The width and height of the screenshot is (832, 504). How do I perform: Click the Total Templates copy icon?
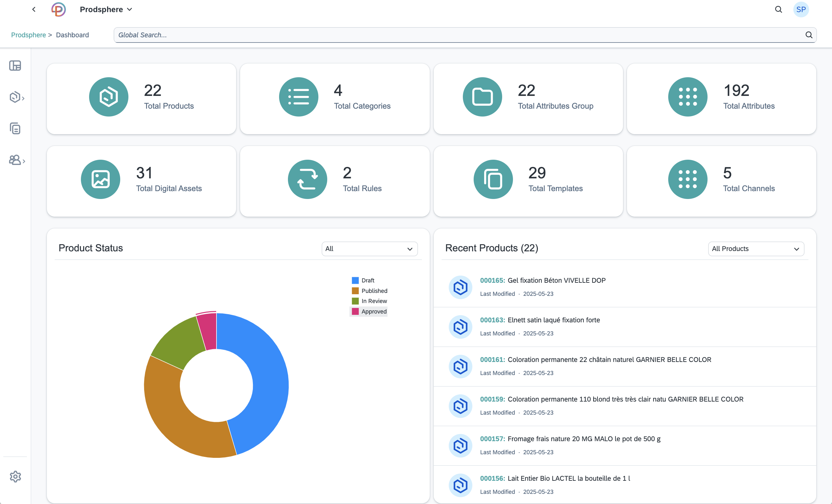click(x=493, y=179)
